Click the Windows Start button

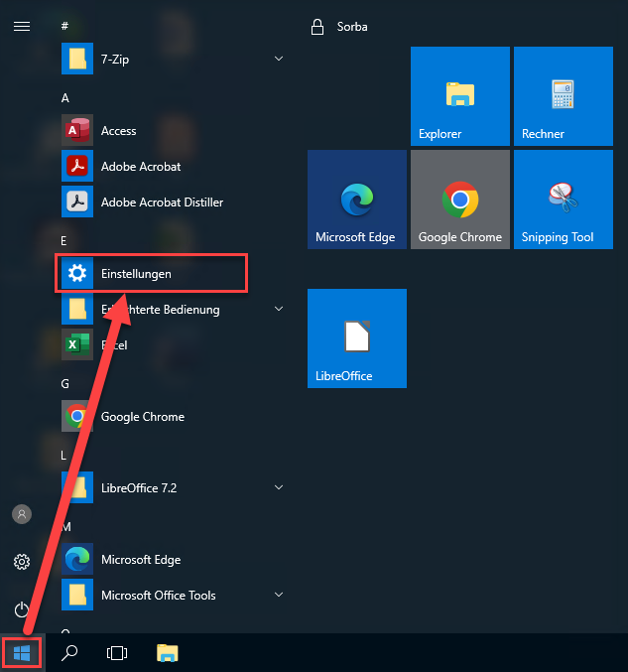tap(22, 653)
